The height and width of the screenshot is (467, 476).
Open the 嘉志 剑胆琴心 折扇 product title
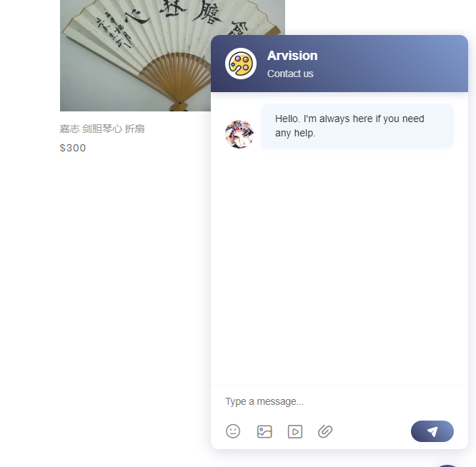point(102,129)
